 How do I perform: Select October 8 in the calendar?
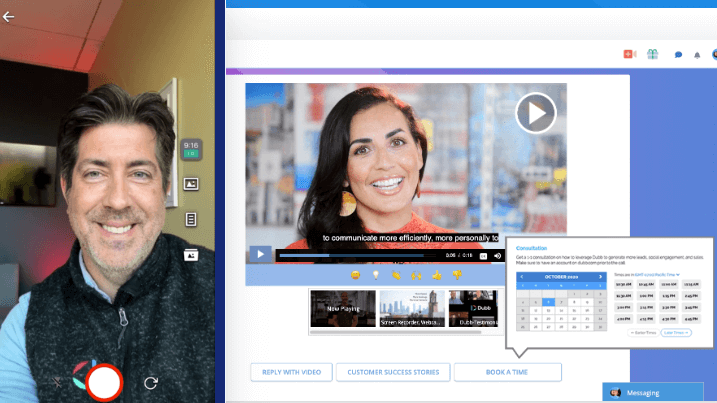[x=574, y=302]
